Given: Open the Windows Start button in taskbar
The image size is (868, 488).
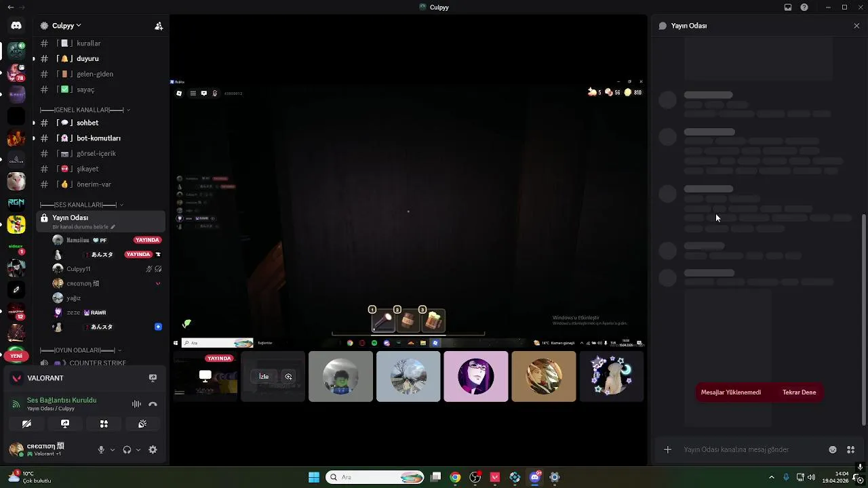Looking at the screenshot, I should [x=314, y=477].
